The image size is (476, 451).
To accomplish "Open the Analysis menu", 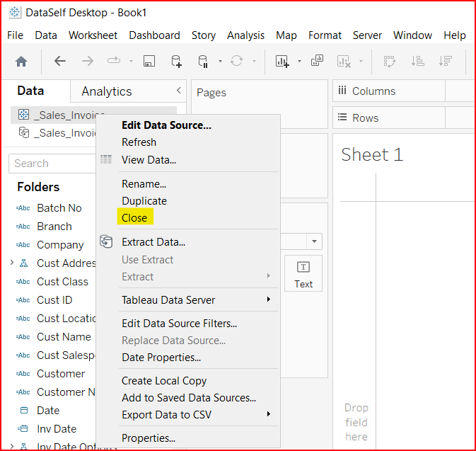I will [245, 35].
